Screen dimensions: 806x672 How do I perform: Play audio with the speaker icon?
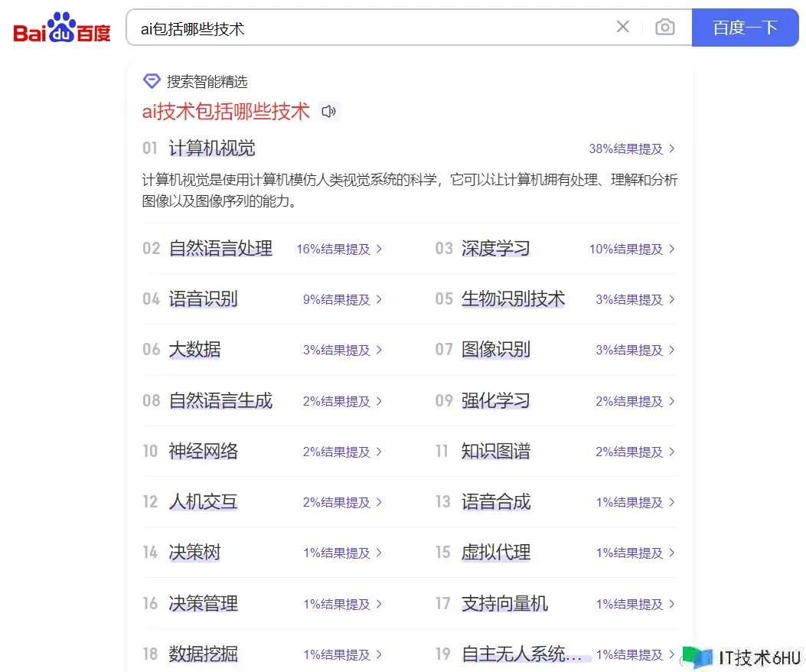[x=329, y=112]
